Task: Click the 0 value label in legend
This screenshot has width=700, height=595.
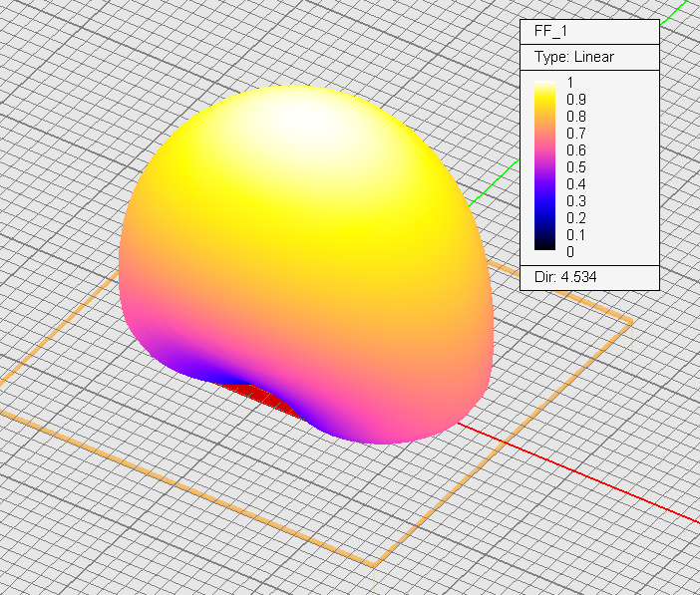Action: point(570,252)
